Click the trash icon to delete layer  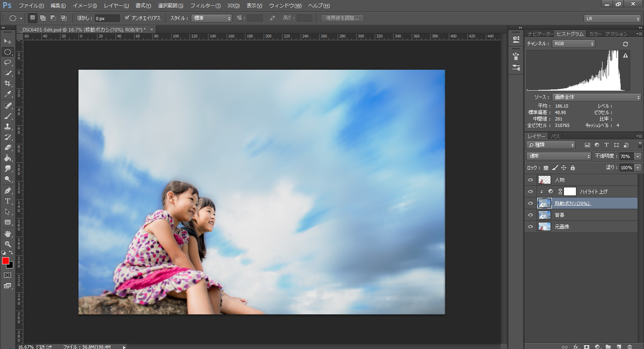point(630,347)
